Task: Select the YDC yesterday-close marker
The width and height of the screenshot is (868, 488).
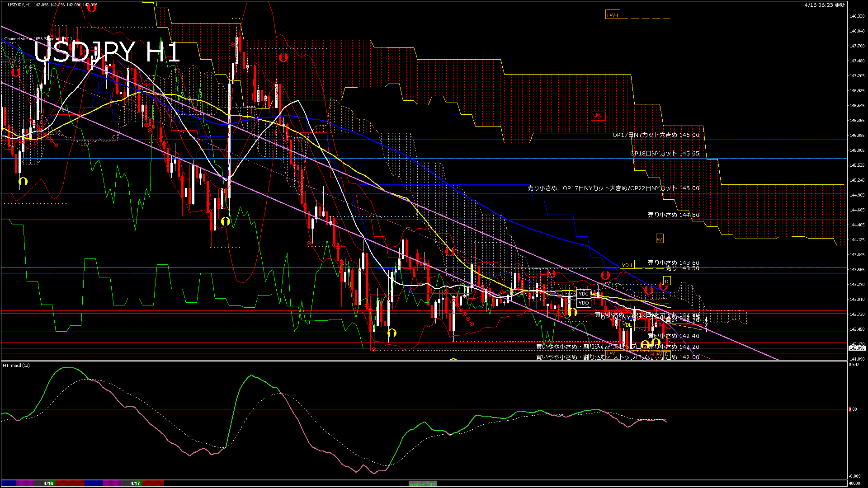Action: 584,294
